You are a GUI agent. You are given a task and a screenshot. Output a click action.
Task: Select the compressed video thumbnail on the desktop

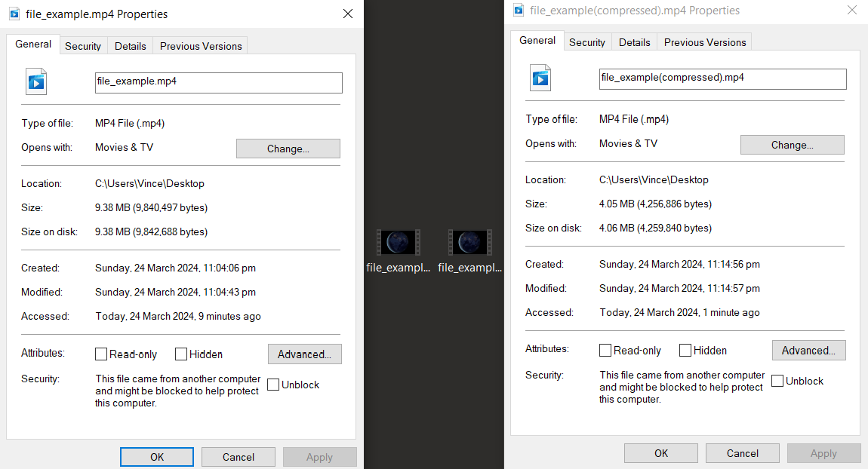point(469,241)
